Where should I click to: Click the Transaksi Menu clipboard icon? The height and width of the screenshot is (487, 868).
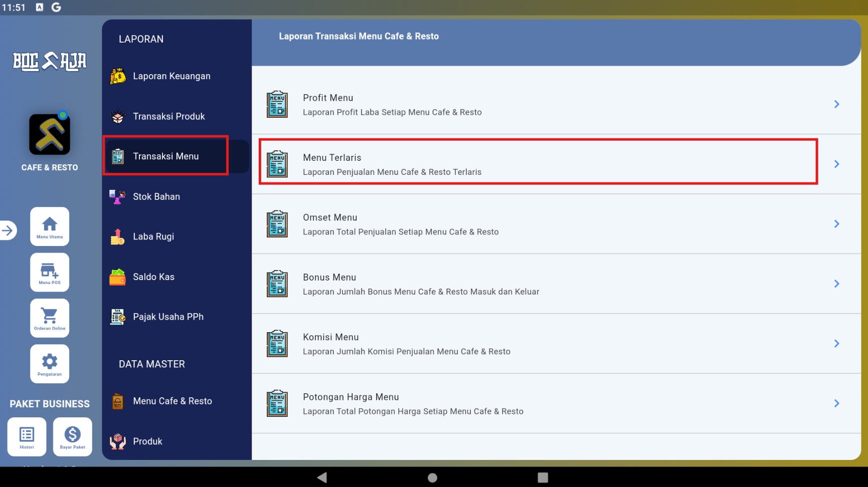(x=118, y=156)
